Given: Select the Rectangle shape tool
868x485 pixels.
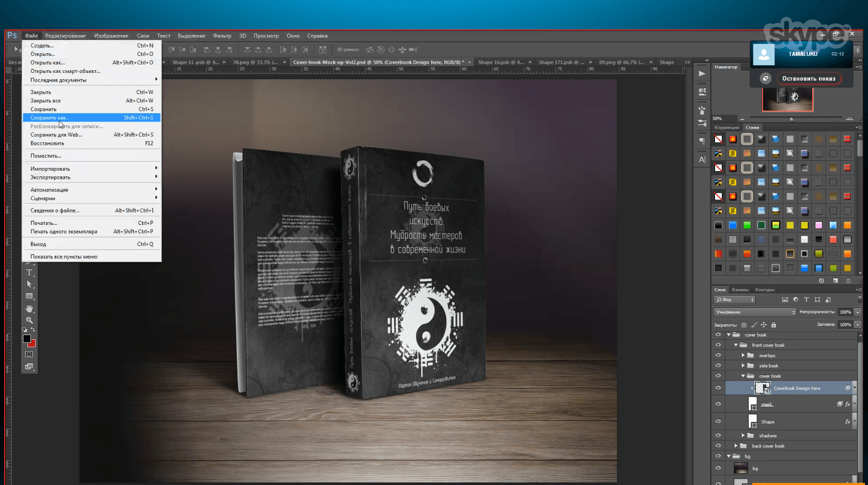Looking at the screenshot, I should click(29, 296).
